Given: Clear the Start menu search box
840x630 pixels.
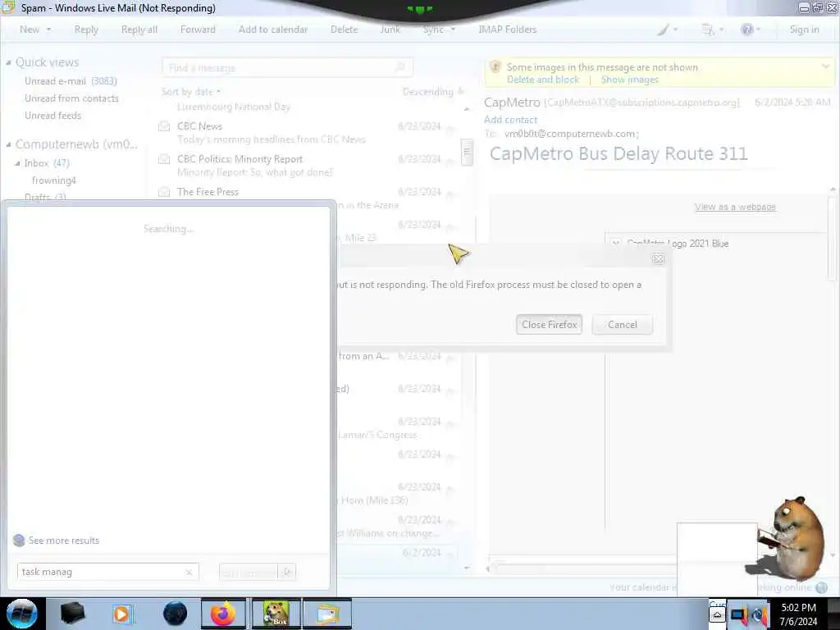Looking at the screenshot, I should coord(189,572).
